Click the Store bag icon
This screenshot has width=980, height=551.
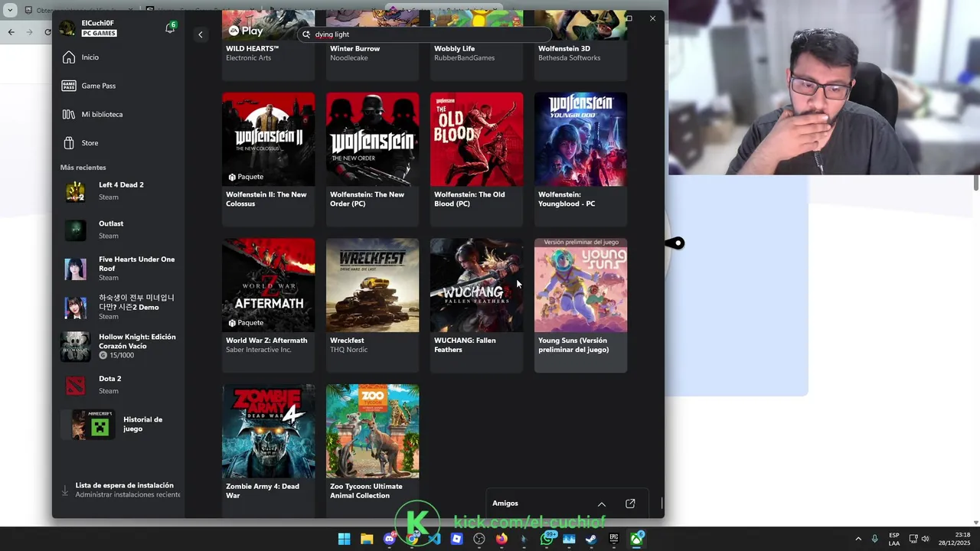tap(69, 143)
